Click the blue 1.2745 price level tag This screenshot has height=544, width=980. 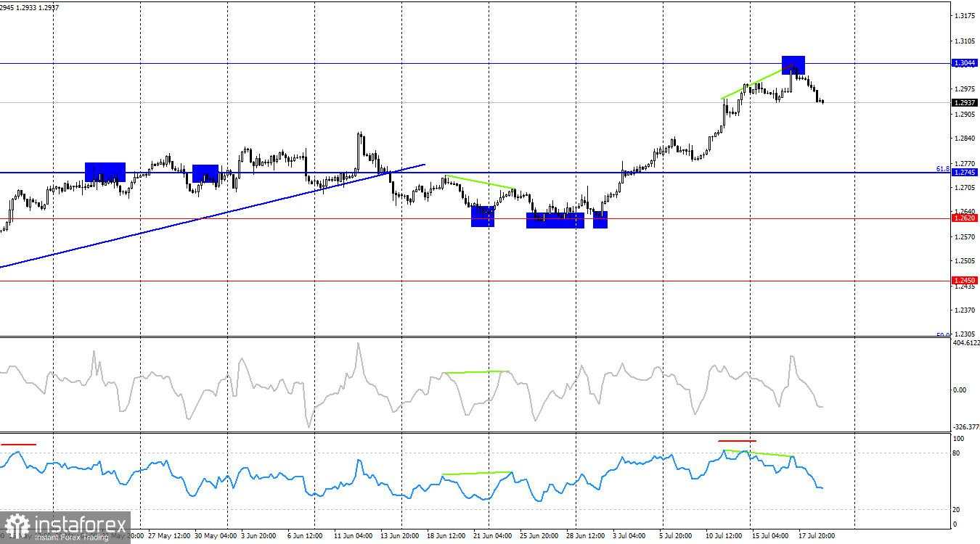pos(965,173)
